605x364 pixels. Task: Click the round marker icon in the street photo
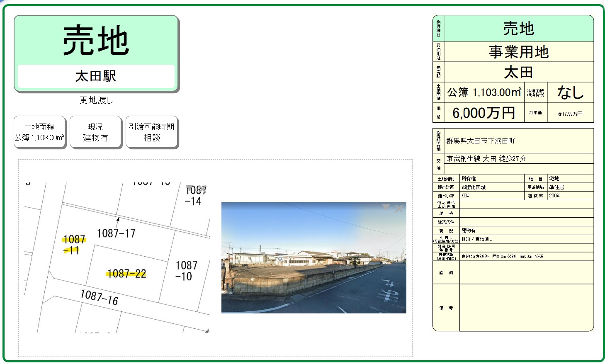click(280, 259)
